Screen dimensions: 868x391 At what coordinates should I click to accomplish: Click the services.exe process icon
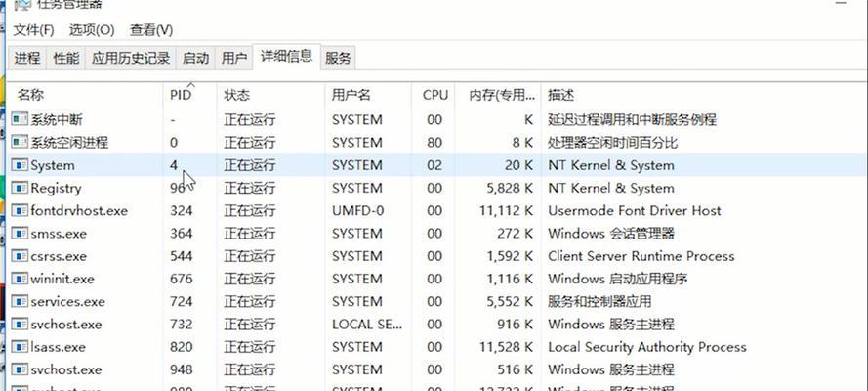coord(20,301)
